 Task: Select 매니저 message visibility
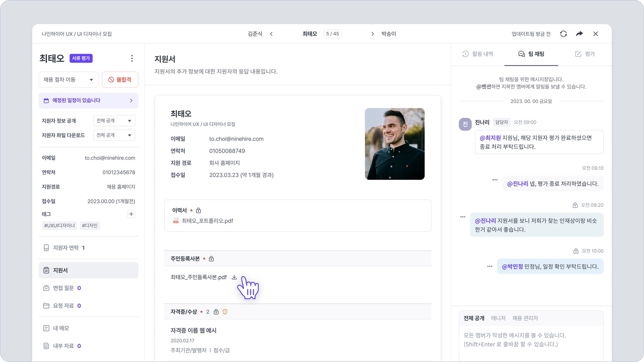[498, 318]
